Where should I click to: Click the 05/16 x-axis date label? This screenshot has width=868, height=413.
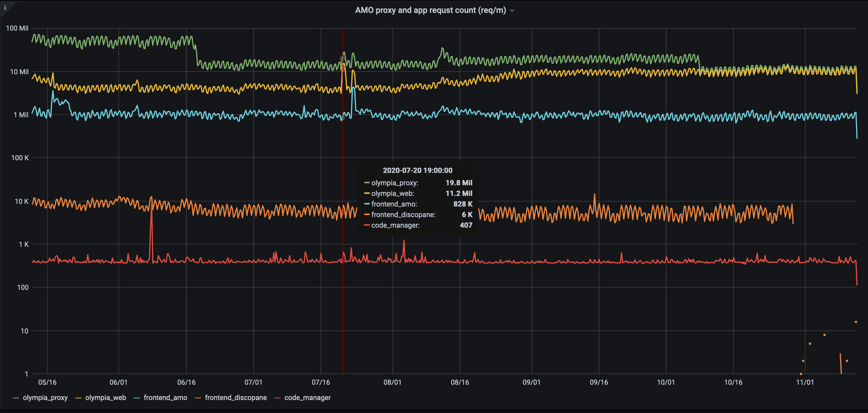coord(47,382)
